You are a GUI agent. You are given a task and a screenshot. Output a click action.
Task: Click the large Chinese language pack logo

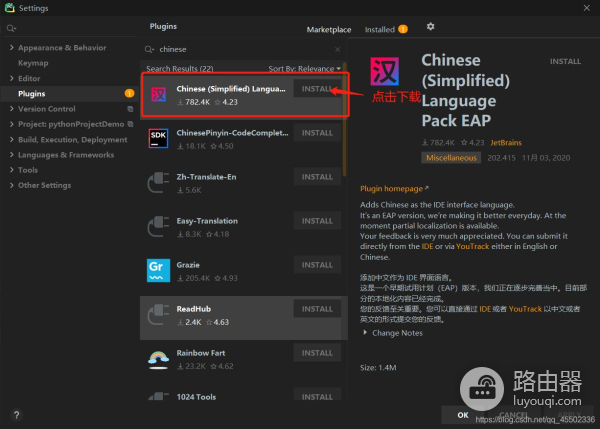coord(385,72)
